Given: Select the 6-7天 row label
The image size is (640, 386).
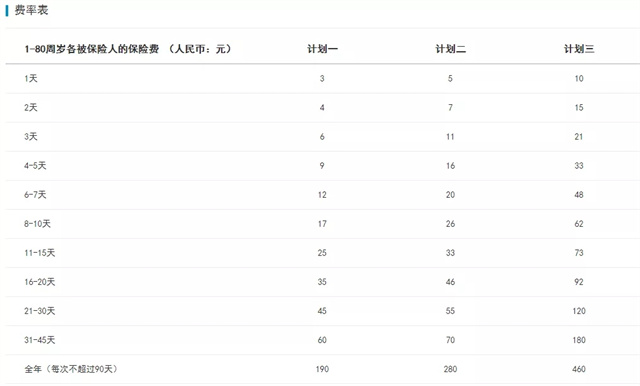Looking at the screenshot, I should pyautogui.click(x=35, y=195).
